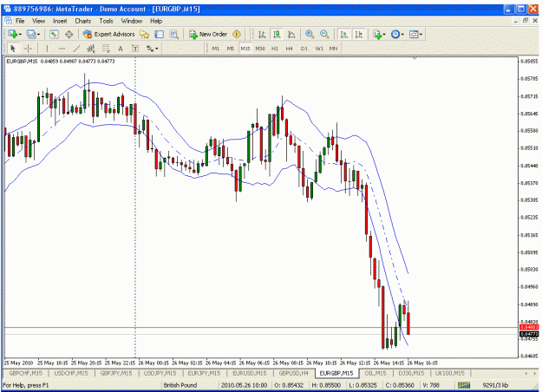Image resolution: width=542 pixels, height=392 pixels.
Task: Toggle the Terminal window icon
Action: coord(159,34)
